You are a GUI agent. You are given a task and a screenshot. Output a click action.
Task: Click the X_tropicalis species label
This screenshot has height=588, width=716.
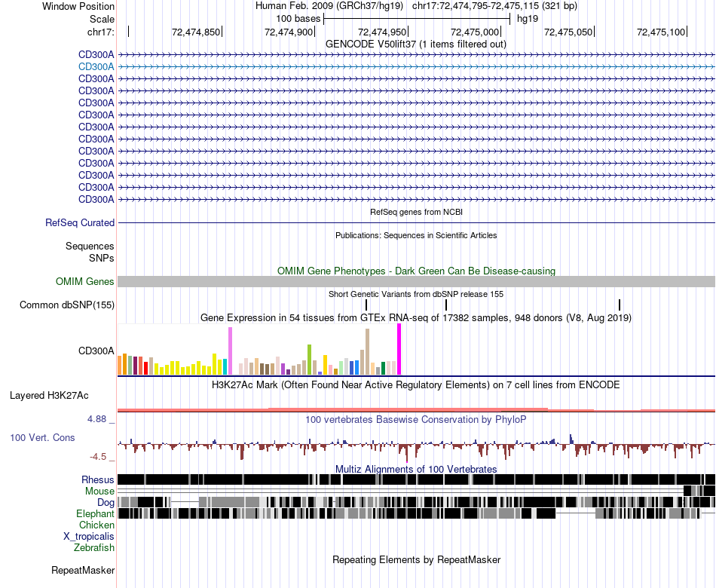(x=89, y=537)
